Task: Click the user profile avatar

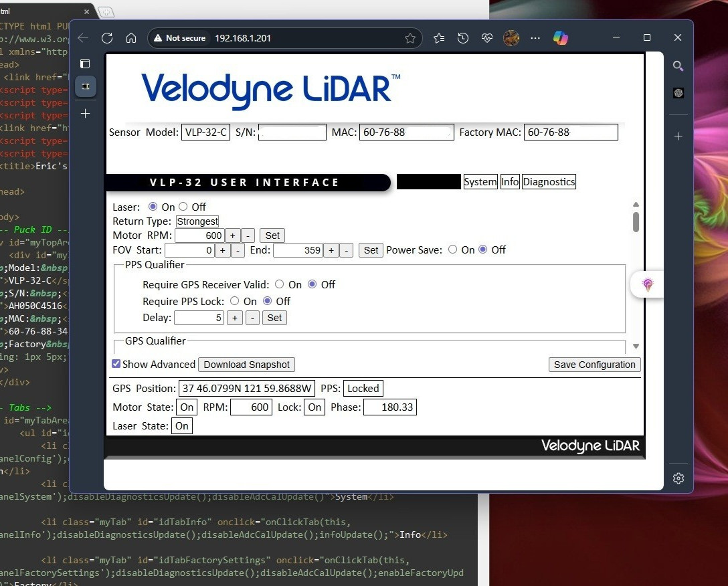Action: pos(511,38)
